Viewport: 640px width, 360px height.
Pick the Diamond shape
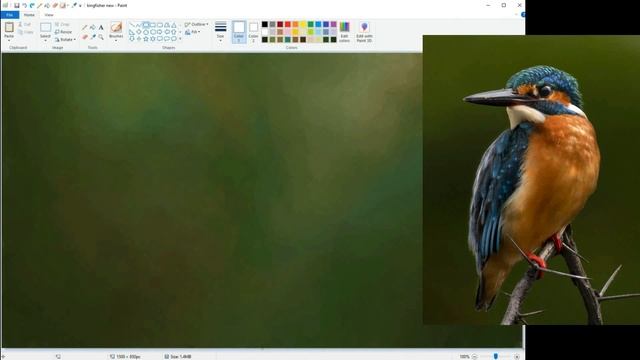(x=139, y=32)
